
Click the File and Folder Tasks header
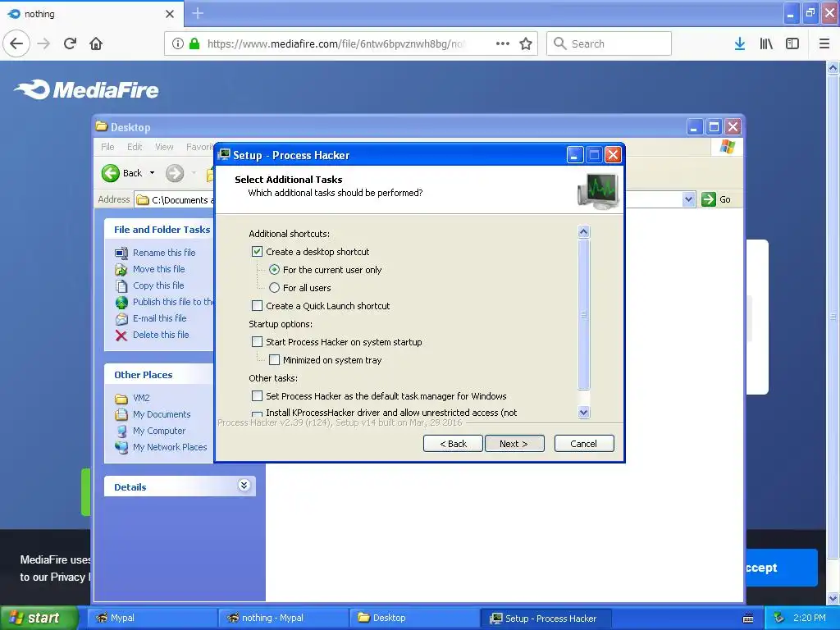(x=158, y=230)
